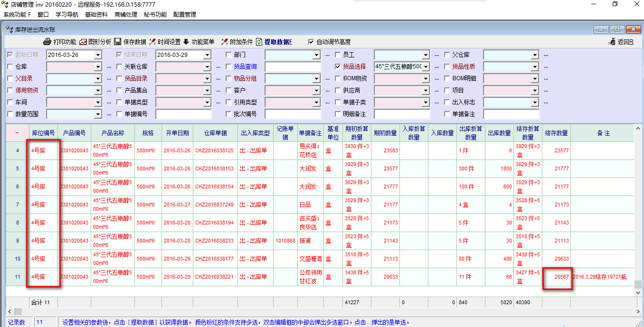Click the table's vertical scrollbar down arrow

[639, 293]
